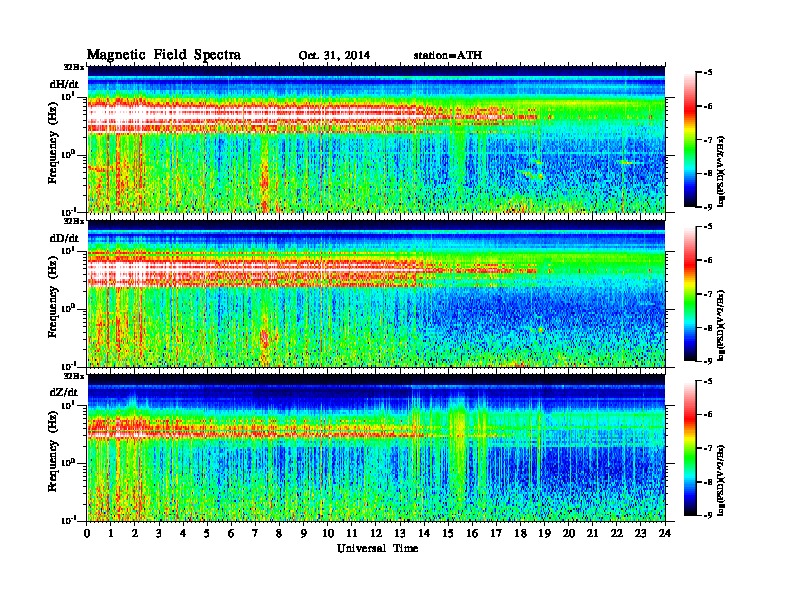Click the "Universal Time" axis title
The image size is (792, 612).
(x=377, y=548)
